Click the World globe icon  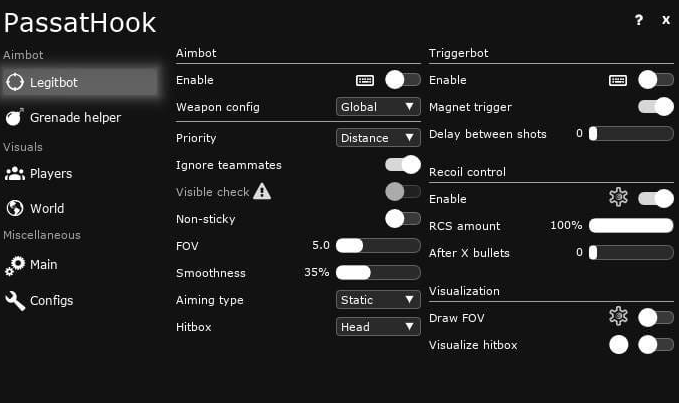coord(15,208)
